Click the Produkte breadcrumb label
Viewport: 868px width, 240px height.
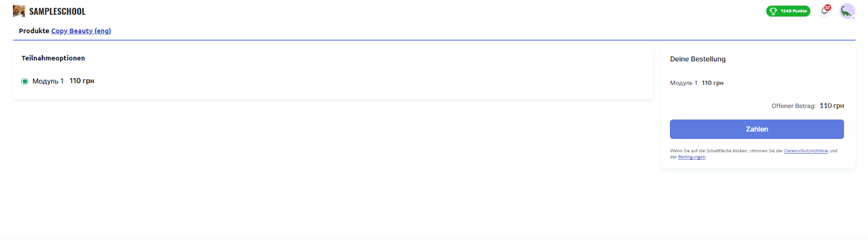click(x=34, y=31)
